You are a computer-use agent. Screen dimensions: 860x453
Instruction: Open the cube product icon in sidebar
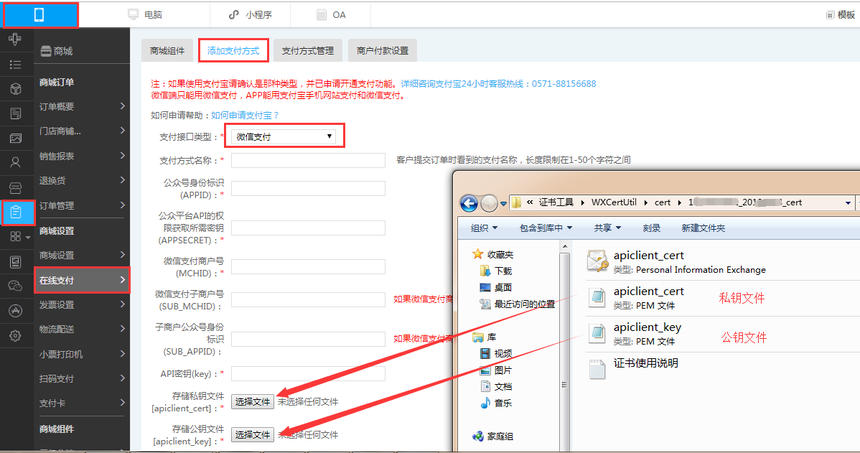pyautogui.click(x=15, y=89)
